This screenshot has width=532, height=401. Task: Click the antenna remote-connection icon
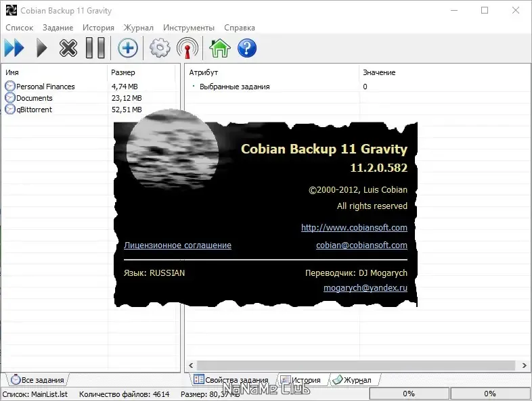click(187, 48)
